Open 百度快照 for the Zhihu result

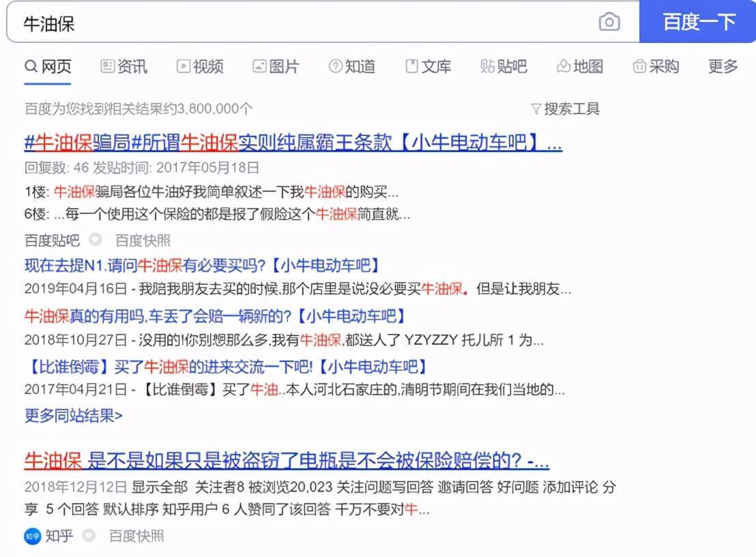pos(136,537)
